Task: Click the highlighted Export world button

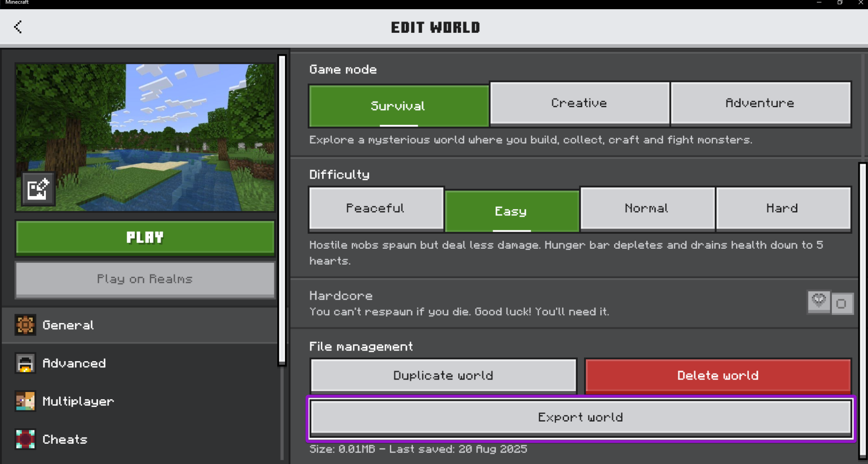Action: click(x=580, y=417)
